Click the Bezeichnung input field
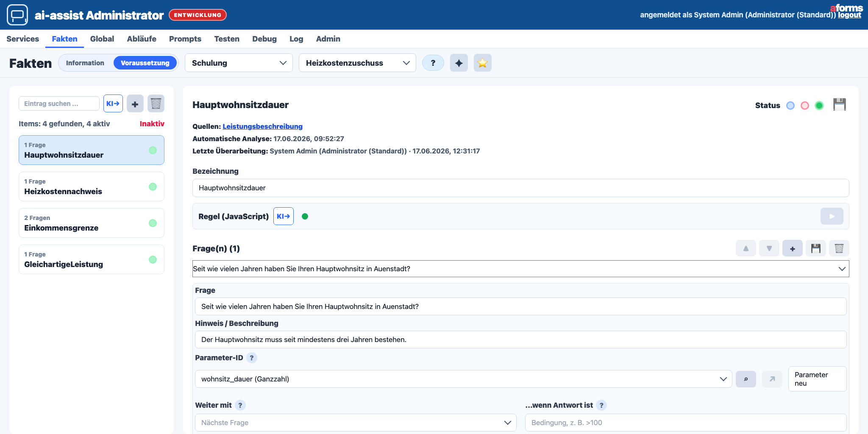The image size is (868, 434). click(520, 188)
